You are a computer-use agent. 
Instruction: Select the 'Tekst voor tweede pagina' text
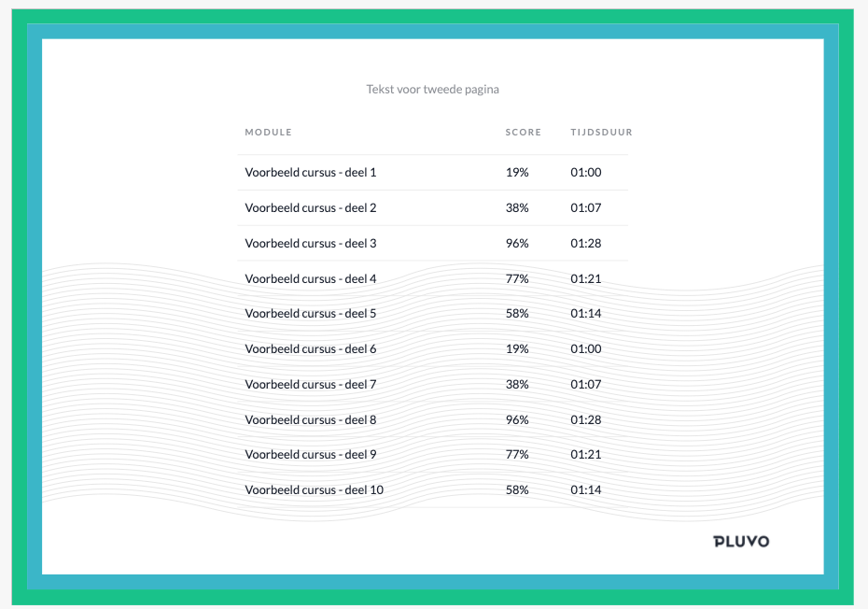[x=433, y=90]
